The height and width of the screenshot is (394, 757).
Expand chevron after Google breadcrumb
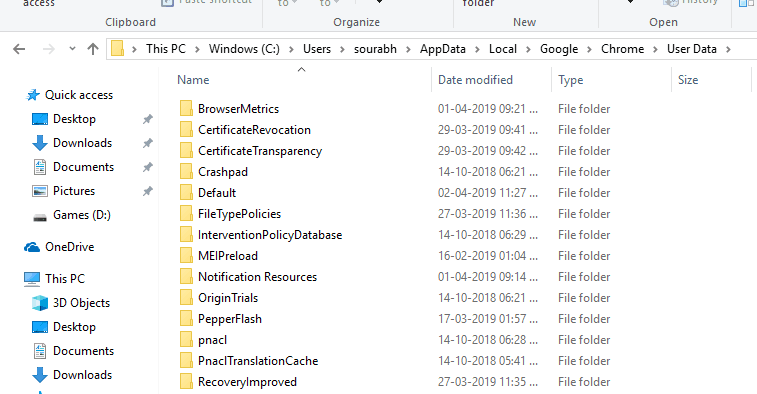[589, 49]
